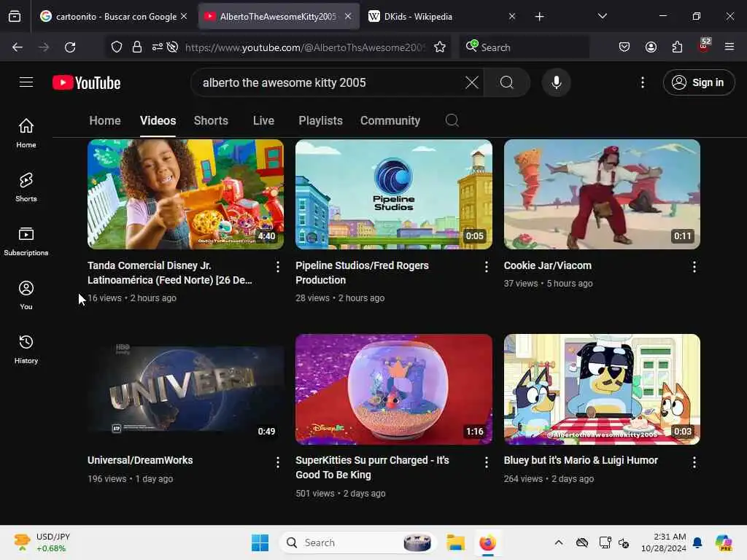The height and width of the screenshot is (560, 747).
Task: Open Universal/DreamWorks video title link
Action: (140, 461)
